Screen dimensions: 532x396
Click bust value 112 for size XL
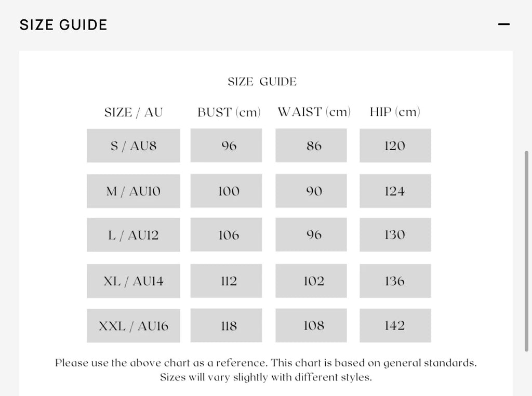(226, 281)
